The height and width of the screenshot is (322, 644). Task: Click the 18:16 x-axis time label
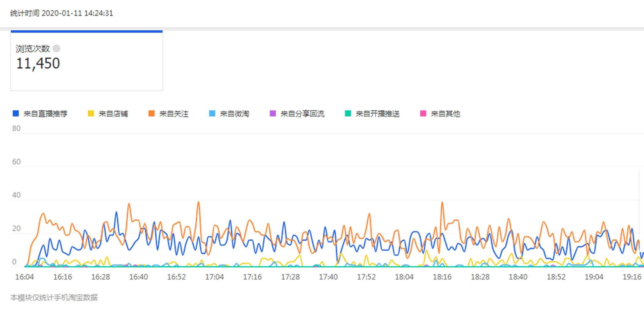(x=442, y=277)
